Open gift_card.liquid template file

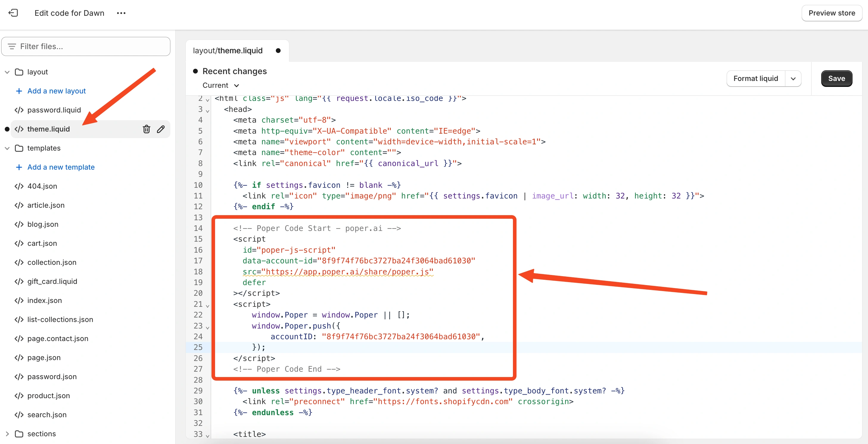tap(52, 282)
